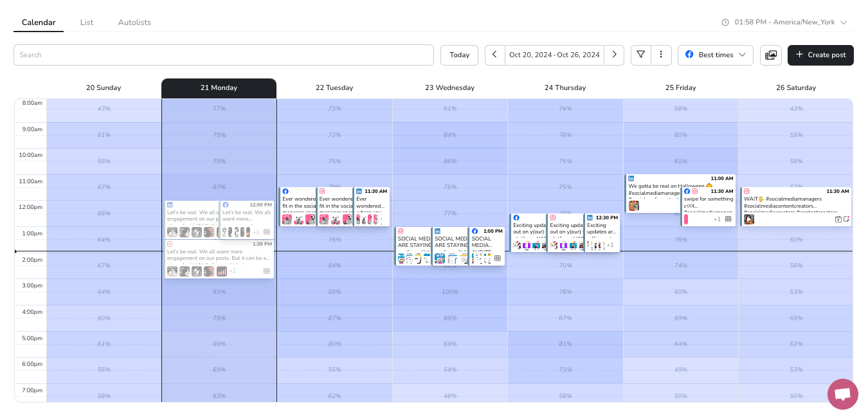Open the filter options funnel icon
868x418 pixels.
(x=641, y=55)
